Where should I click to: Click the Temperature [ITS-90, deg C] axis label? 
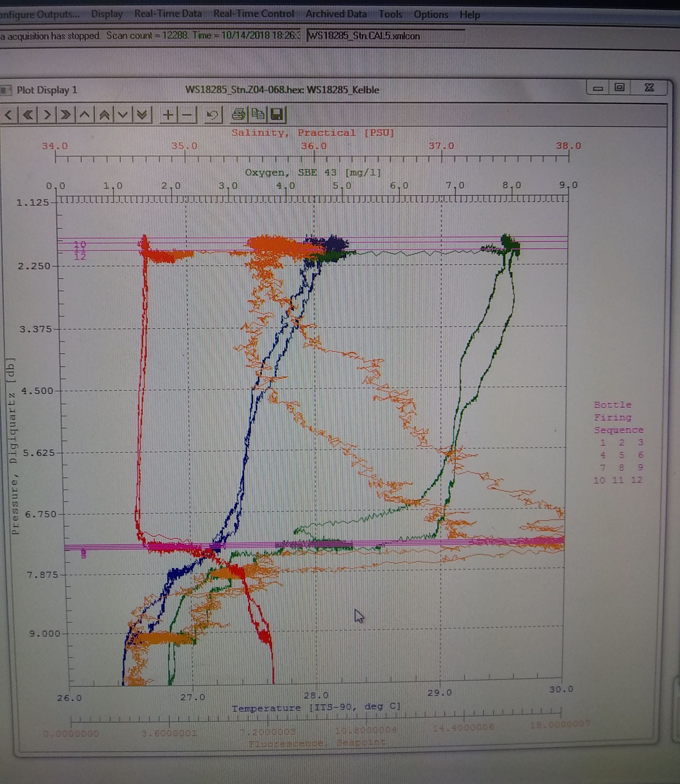point(316,708)
